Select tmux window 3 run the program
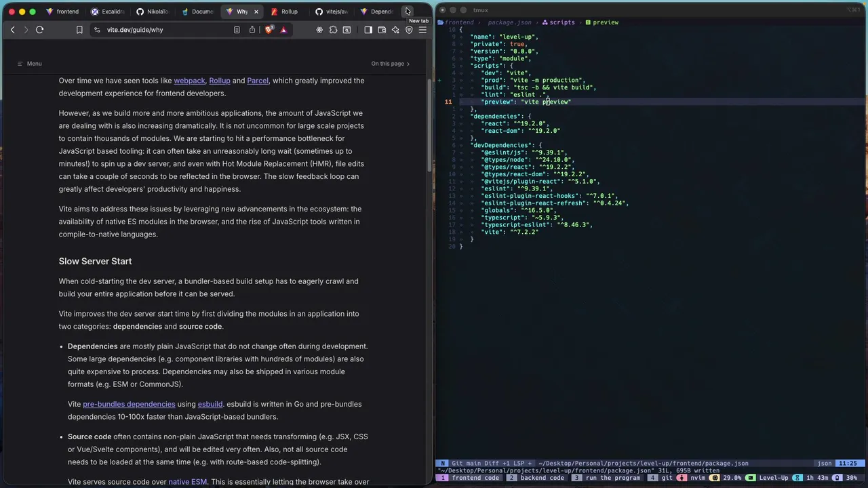This screenshot has height=488, width=868. pos(607,478)
